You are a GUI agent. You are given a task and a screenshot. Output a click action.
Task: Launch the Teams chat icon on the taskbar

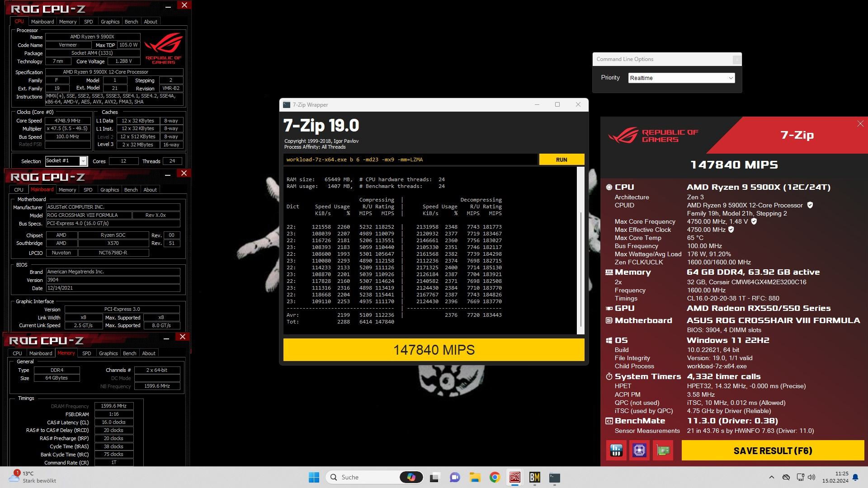(454, 477)
